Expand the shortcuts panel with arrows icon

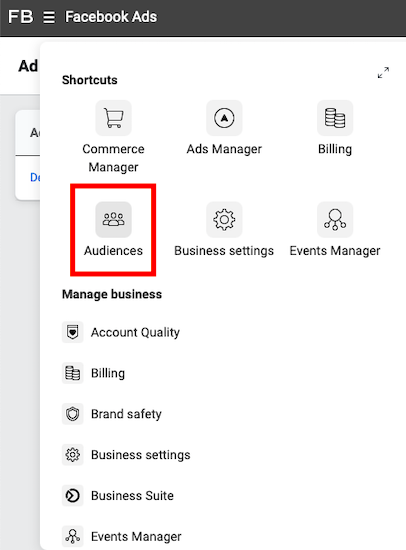pos(383,73)
